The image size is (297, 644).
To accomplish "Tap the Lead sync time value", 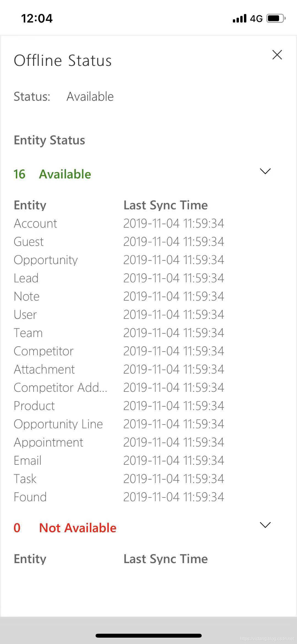I will click(174, 278).
